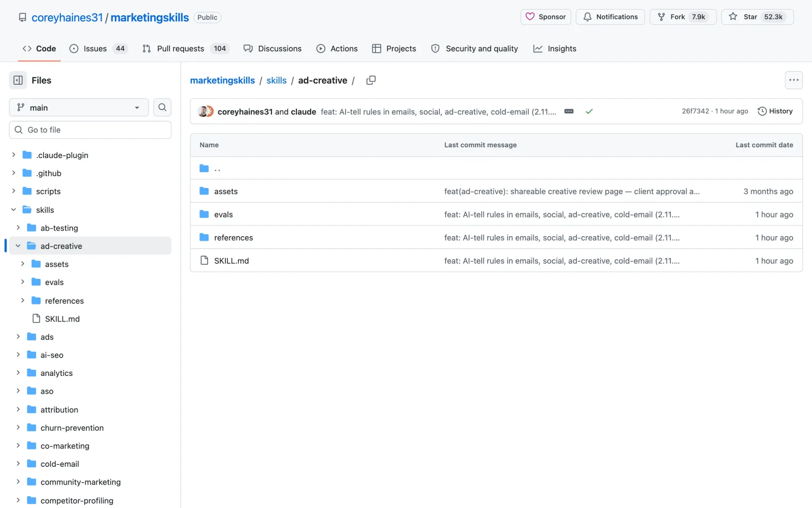
Task: Open Security and quality tab
Action: coord(475,48)
